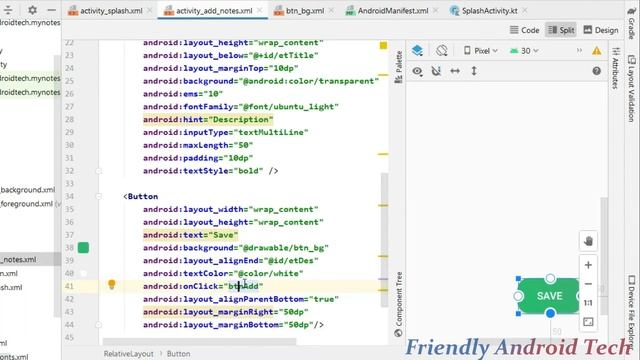Open design editor help question icon
This screenshot has height=360, width=640.
click(596, 71)
